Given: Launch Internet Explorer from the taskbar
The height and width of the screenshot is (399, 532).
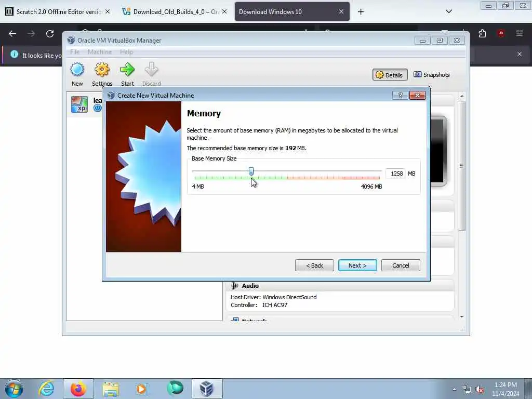Looking at the screenshot, I should 46,389.
